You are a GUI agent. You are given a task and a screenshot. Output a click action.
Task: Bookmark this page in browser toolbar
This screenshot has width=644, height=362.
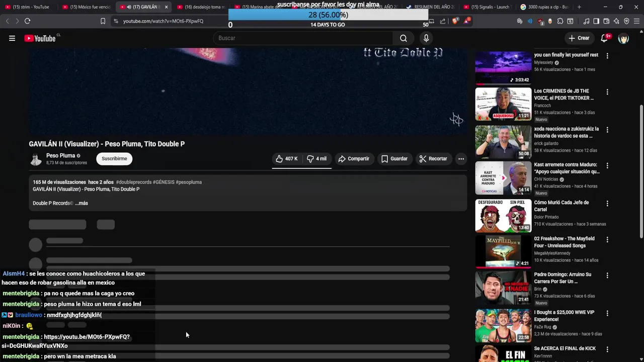pos(103,21)
